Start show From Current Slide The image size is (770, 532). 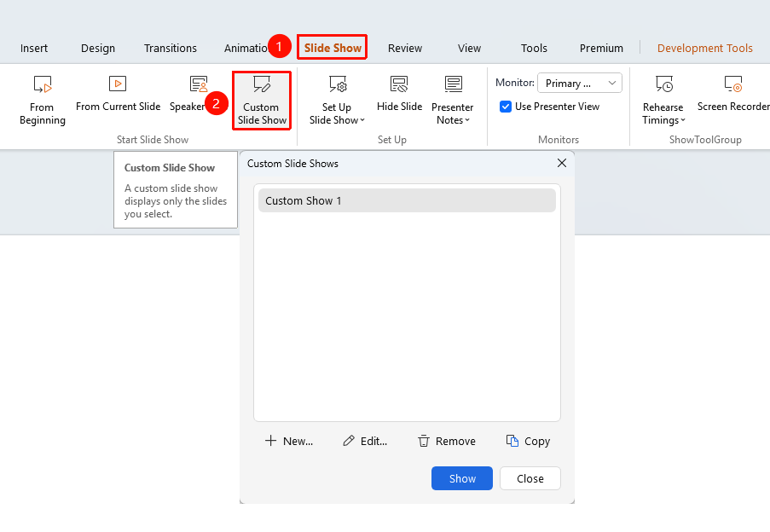[x=118, y=95]
